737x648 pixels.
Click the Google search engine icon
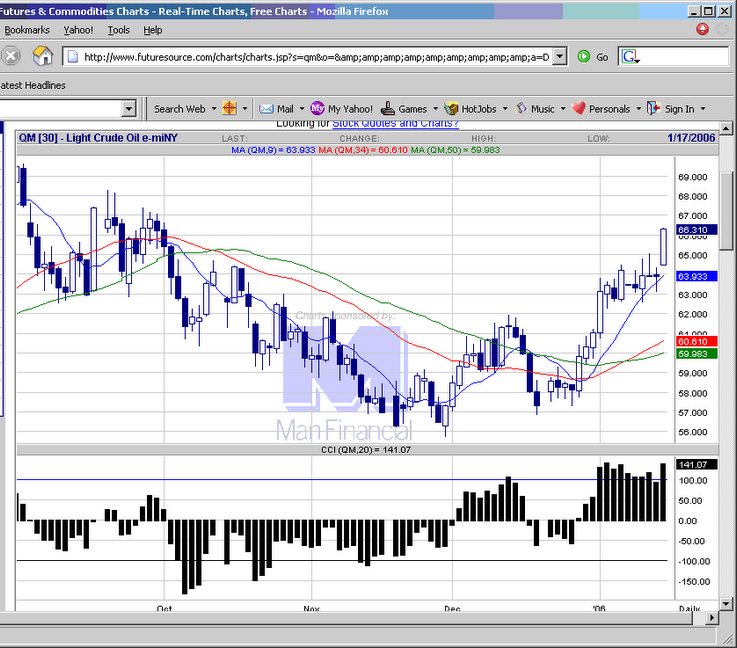630,57
